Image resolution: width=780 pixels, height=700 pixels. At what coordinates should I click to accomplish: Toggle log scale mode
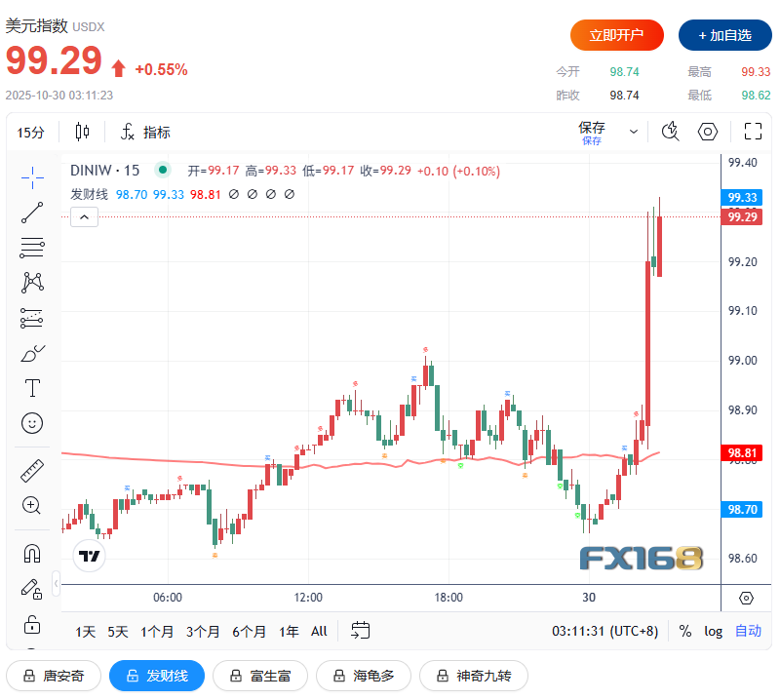click(x=713, y=632)
